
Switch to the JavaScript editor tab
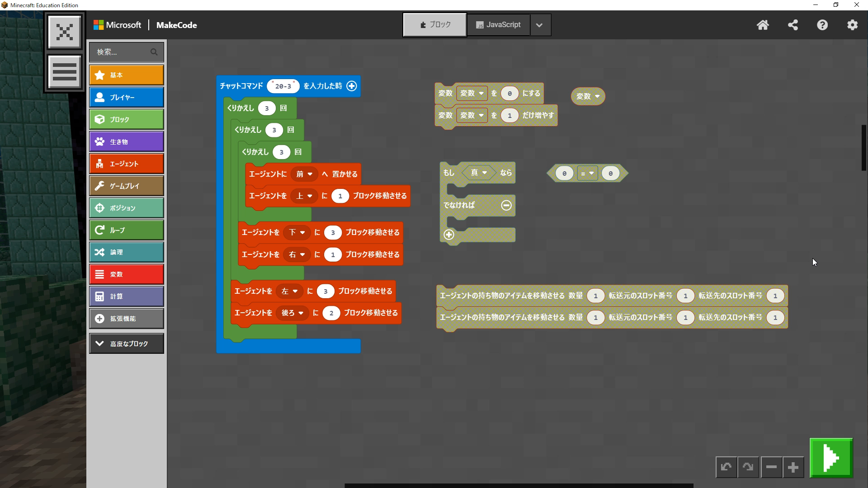498,25
